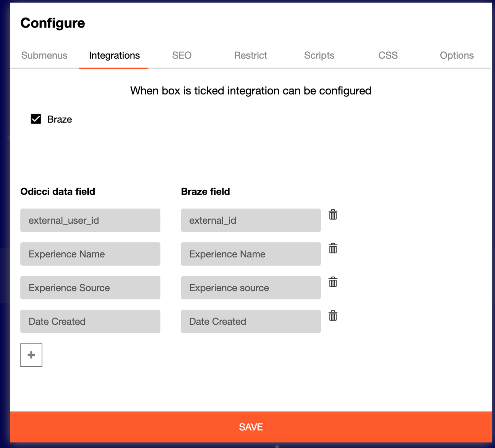Open the Scripts tab
The image size is (495, 448).
pyautogui.click(x=319, y=55)
